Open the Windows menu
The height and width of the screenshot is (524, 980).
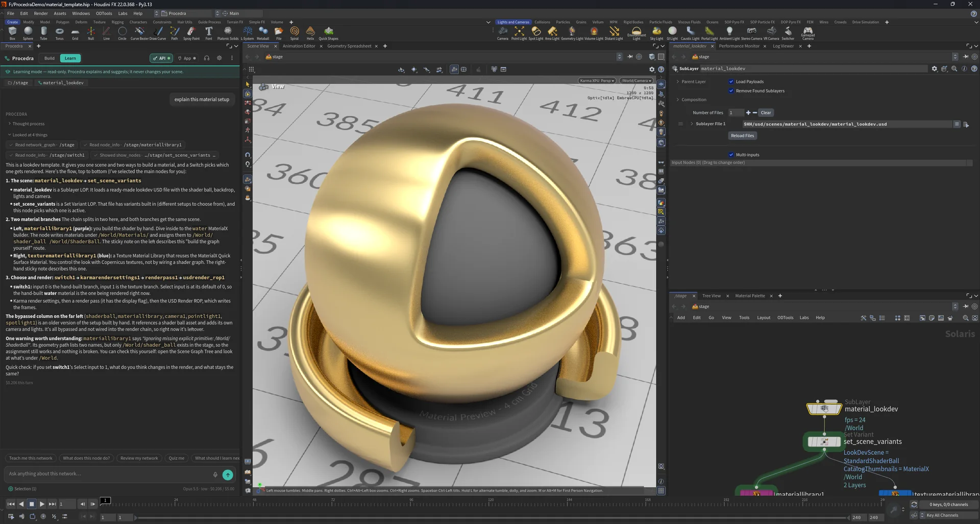81,13
